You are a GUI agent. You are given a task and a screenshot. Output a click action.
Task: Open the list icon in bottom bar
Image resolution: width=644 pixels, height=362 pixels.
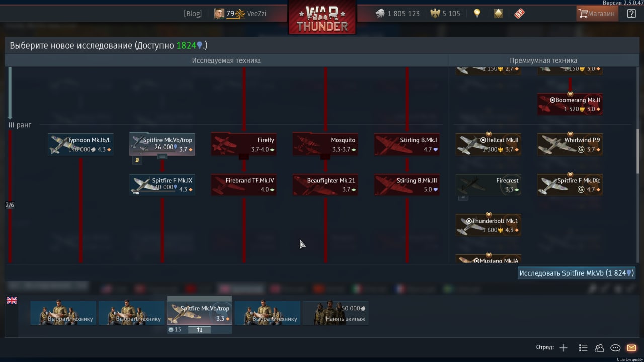point(583,348)
